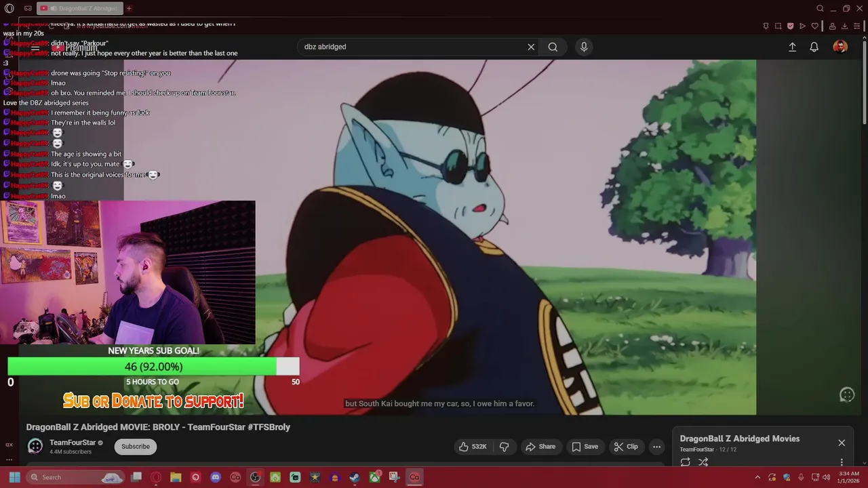Open TeamFourStar channel name link
Viewport: 868px width, 488px height.
click(x=73, y=443)
